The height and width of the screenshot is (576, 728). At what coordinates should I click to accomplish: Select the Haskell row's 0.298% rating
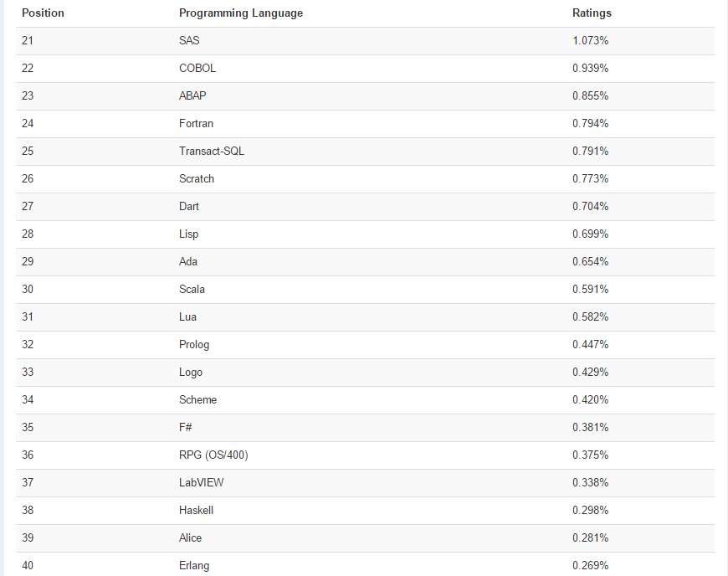click(x=590, y=511)
